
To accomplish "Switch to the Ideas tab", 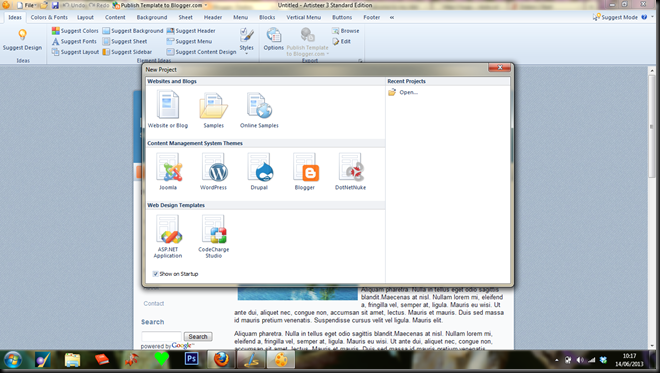I will 15,17.
